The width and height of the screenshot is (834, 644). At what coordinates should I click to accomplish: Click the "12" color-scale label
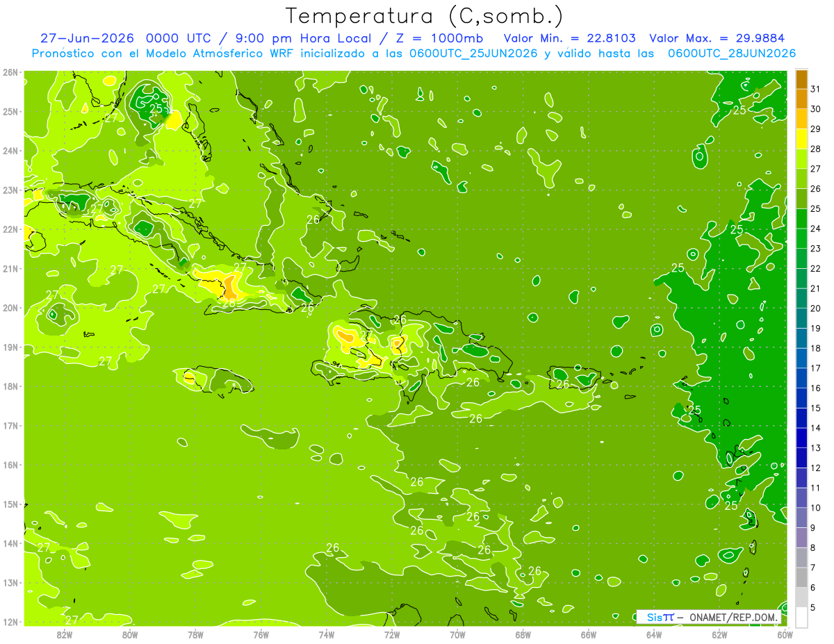816,468
